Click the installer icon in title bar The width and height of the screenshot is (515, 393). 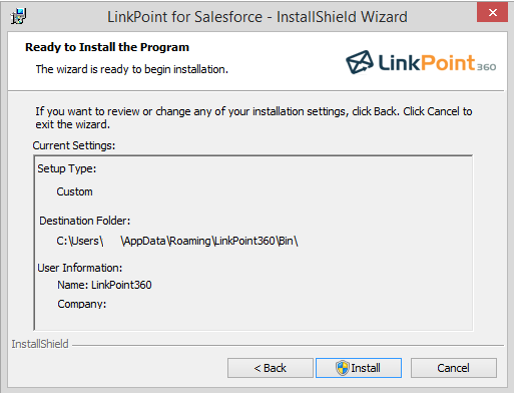18,16
